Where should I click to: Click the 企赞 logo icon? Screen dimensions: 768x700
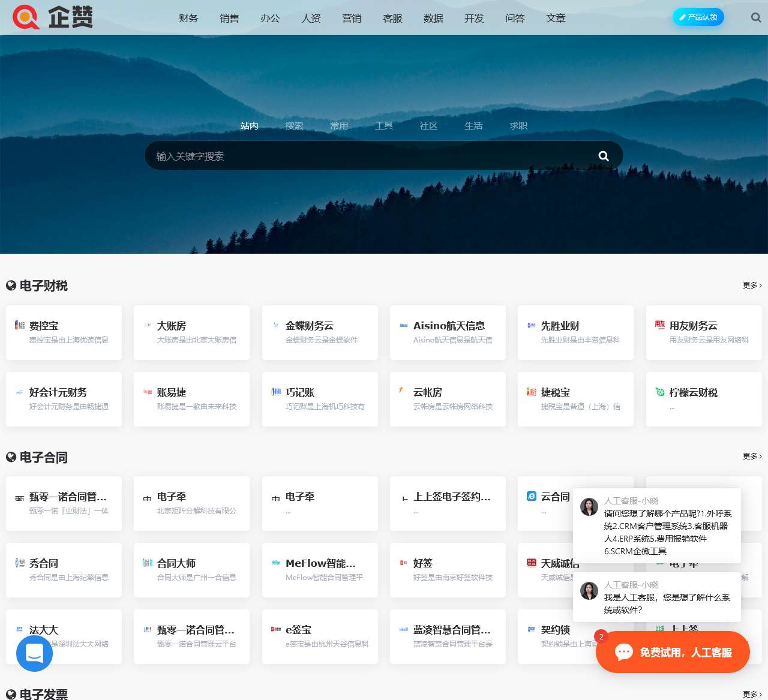point(25,16)
